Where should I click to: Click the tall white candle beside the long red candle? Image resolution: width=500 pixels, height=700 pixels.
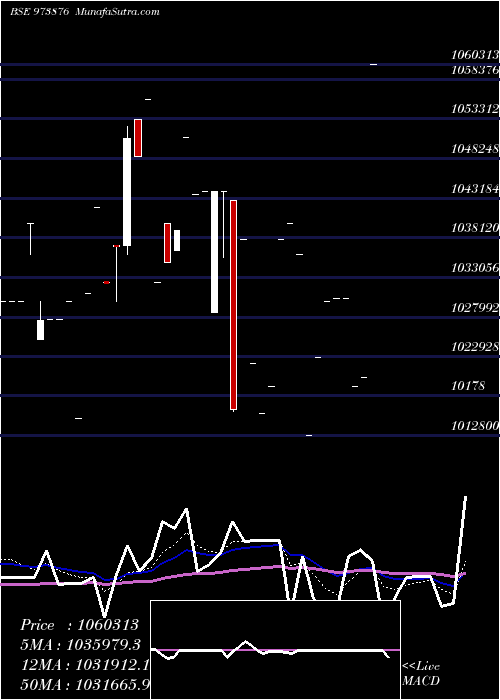coord(215,252)
